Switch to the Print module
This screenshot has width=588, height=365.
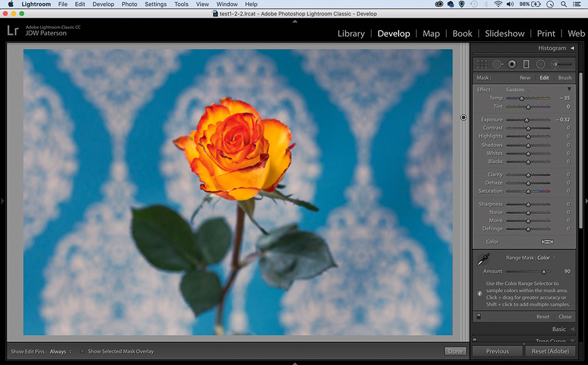coord(546,34)
